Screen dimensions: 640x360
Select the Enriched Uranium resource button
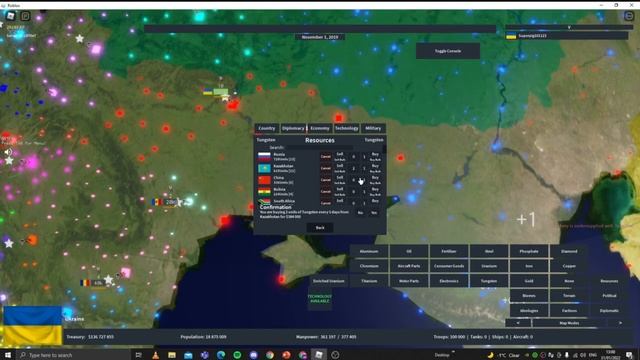pos(329,281)
